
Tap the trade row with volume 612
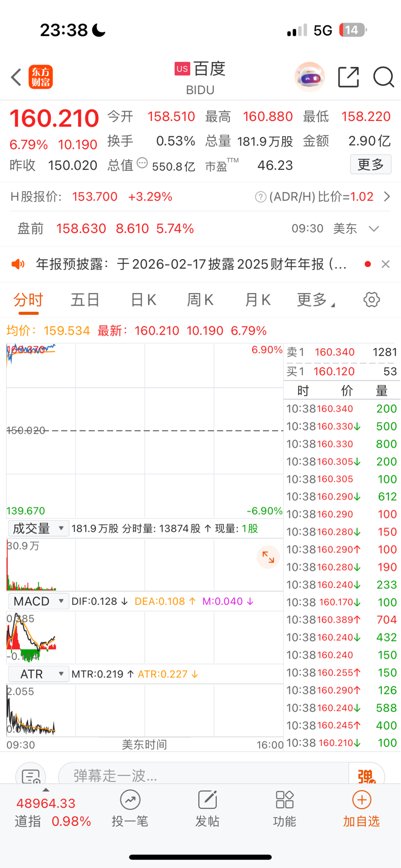[x=342, y=497]
